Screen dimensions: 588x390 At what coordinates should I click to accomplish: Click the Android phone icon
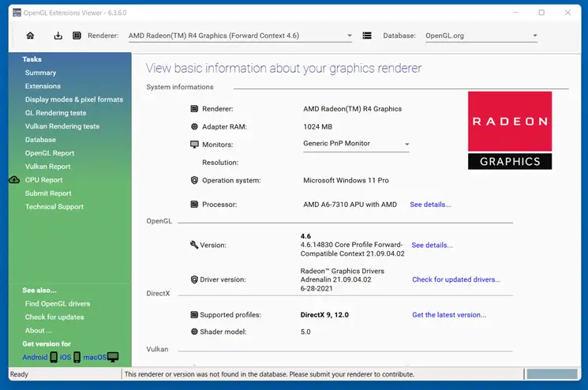54,357
